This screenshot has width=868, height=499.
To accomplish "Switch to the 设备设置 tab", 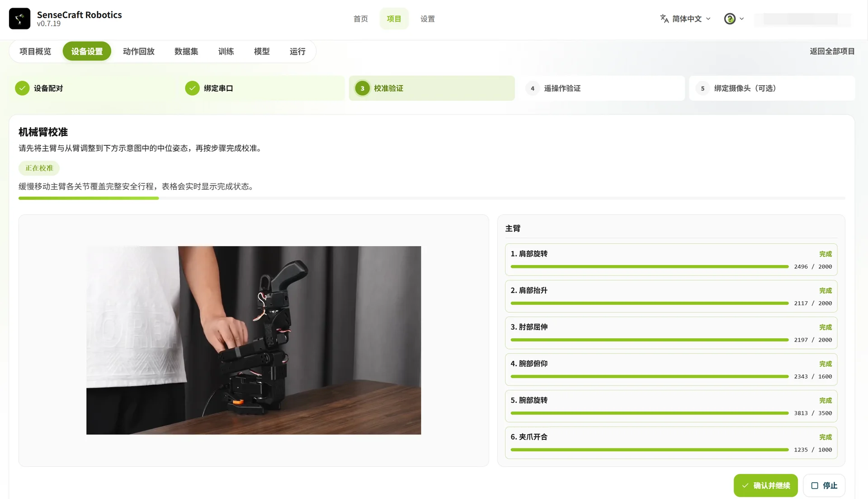I will click(87, 51).
